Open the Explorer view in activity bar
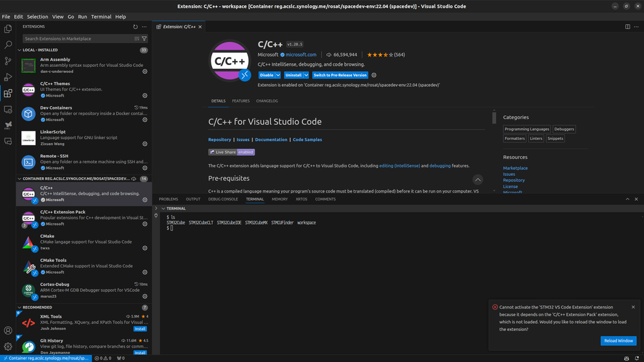 [8, 29]
